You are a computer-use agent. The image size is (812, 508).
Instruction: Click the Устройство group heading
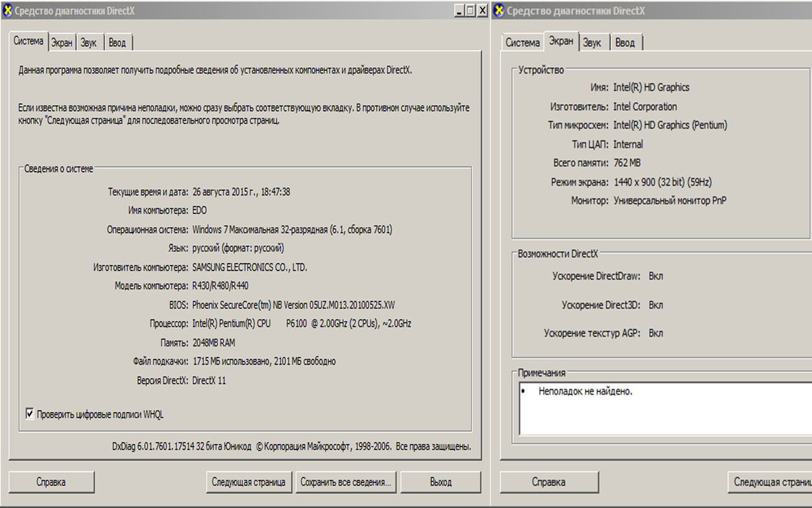point(540,70)
